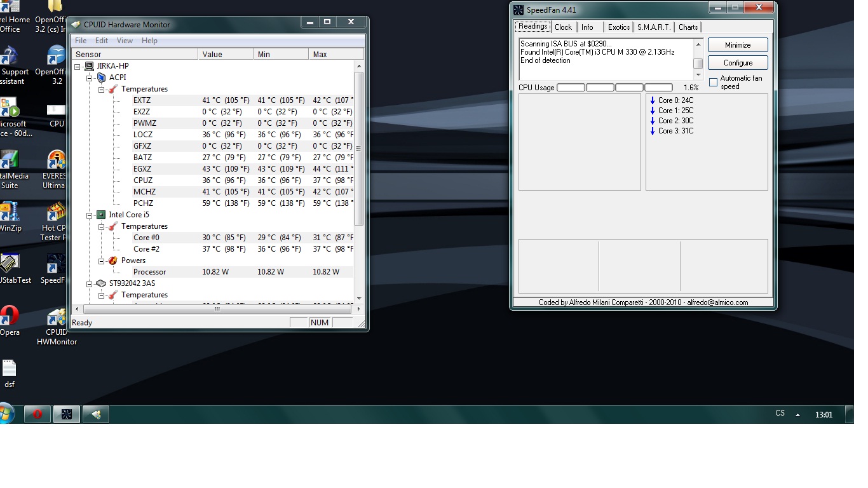Open the CPUID HWMonitor desktop icon
This screenshot has width=868, height=488.
pyautogui.click(x=56, y=320)
